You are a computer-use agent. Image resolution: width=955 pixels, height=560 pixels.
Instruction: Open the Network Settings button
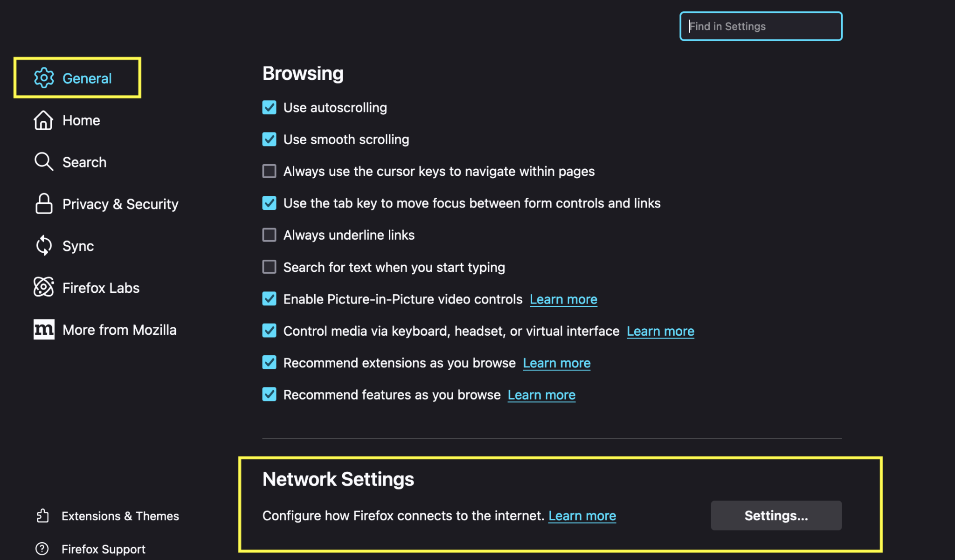(x=776, y=515)
